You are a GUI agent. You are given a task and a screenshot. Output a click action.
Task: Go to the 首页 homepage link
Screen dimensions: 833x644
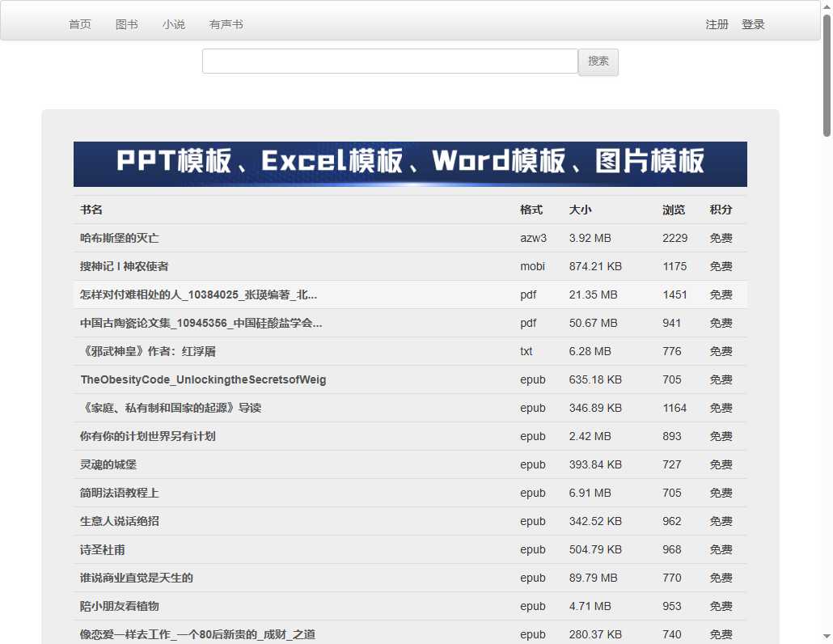coord(79,24)
